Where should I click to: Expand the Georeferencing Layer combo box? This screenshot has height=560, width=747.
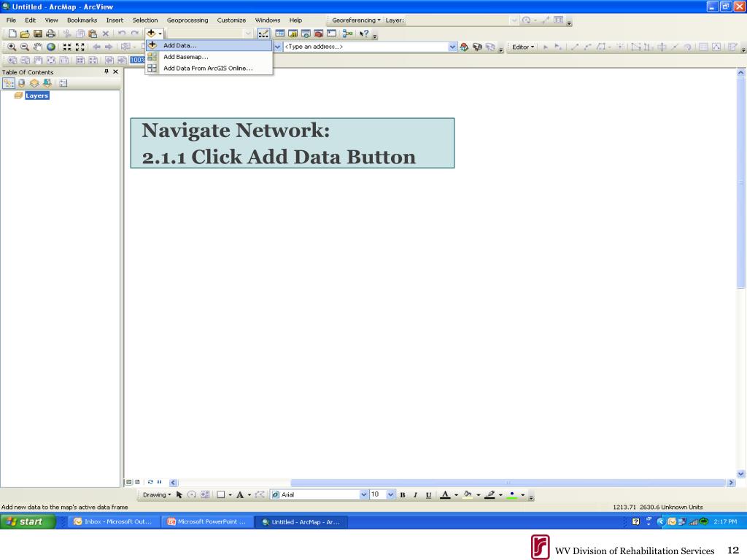[x=514, y=20]
